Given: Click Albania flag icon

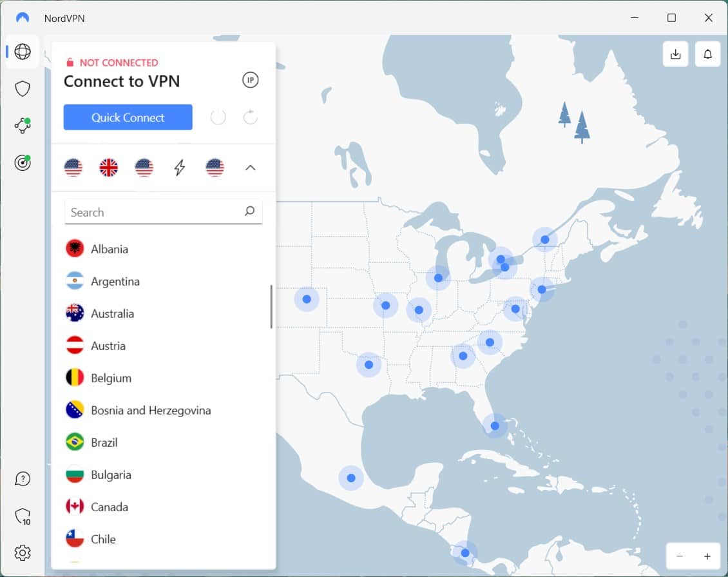Looking at the screenshot, I should coord(75,249).
